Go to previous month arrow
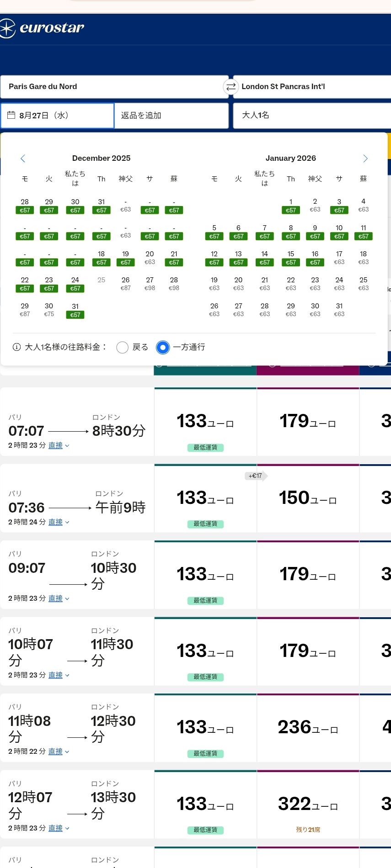The width and height of the screenshot is (391, 868). pos(23,159)
